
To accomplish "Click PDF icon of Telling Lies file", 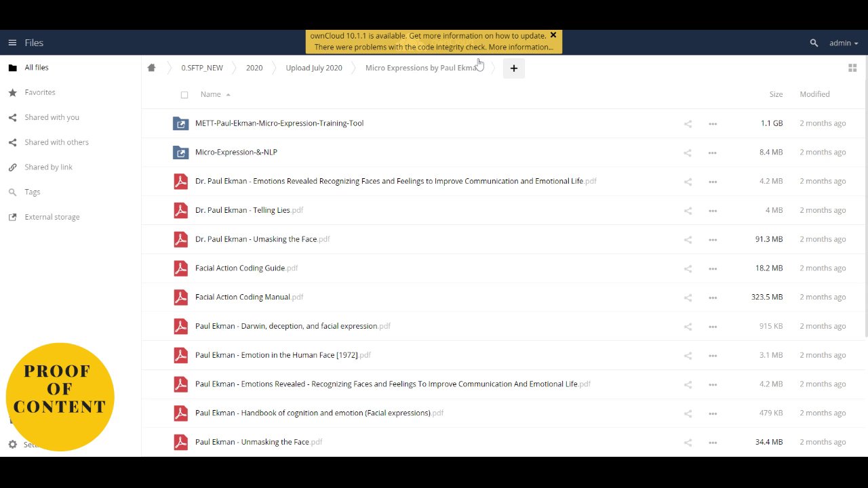I will coord(180,210).
